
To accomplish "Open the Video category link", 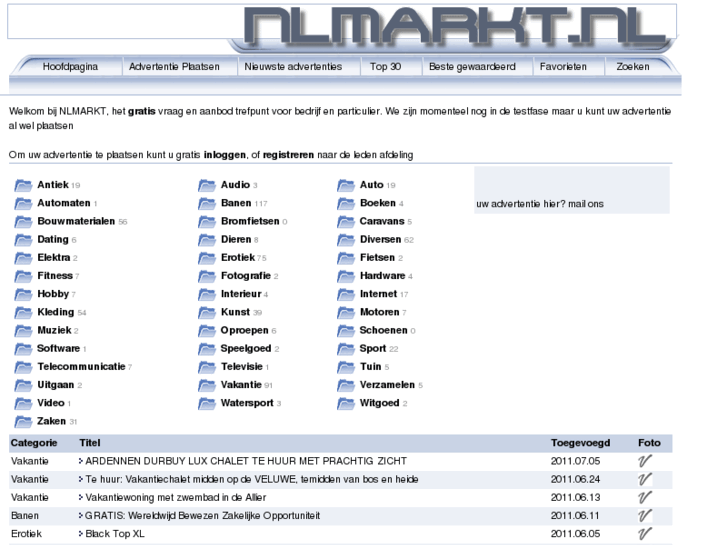I will [51, 403].
